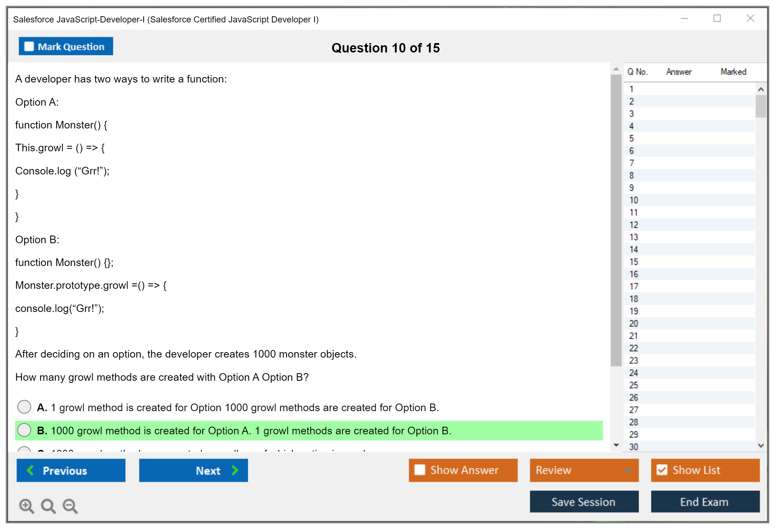Uncheck the Show List checkbox
The width and height of the screenshot is (778, 532).
[662, 470]
